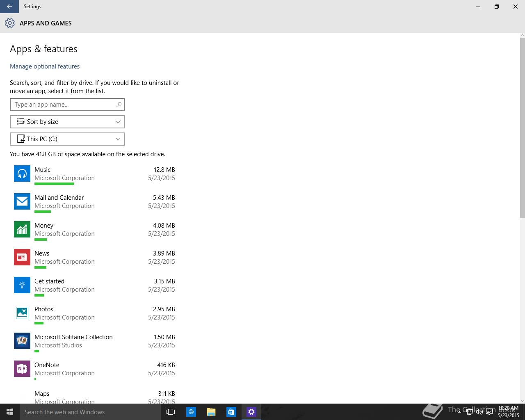
Task: Select the Money app name text
Action: coord(44,226)
